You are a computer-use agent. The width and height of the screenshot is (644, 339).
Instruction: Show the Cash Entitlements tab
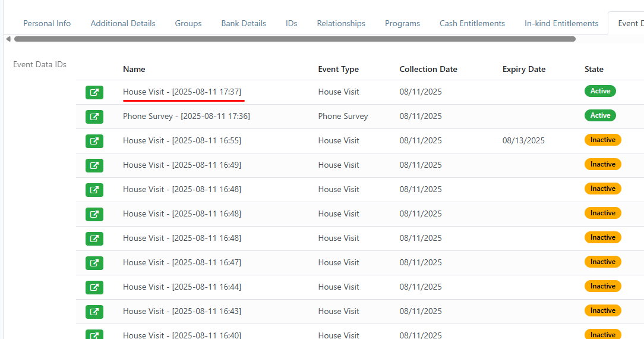click(472, 23)
